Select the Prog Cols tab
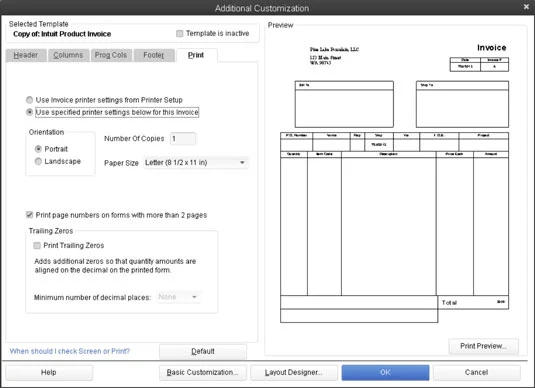 (111, 55)
